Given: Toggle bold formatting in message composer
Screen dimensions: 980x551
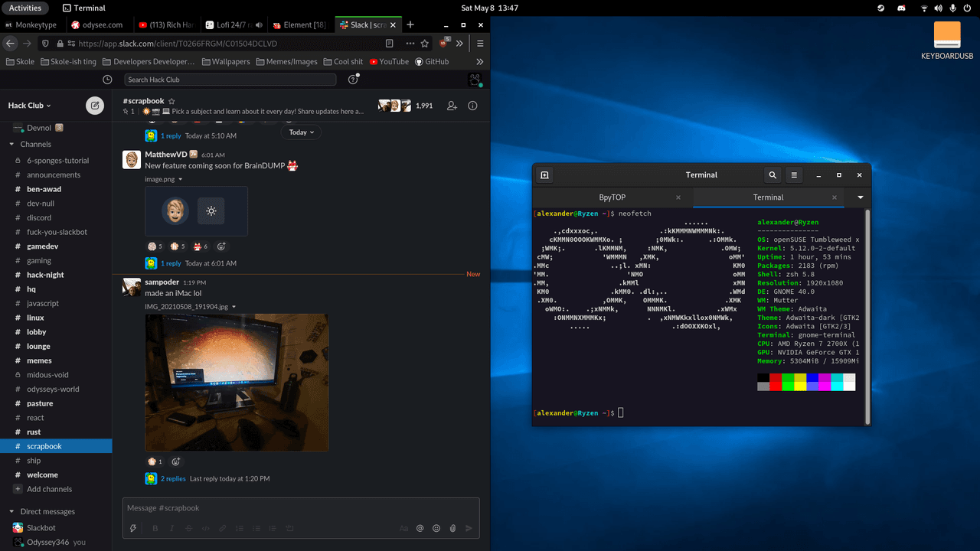Looking at the screenshot, I should (155, 528).
